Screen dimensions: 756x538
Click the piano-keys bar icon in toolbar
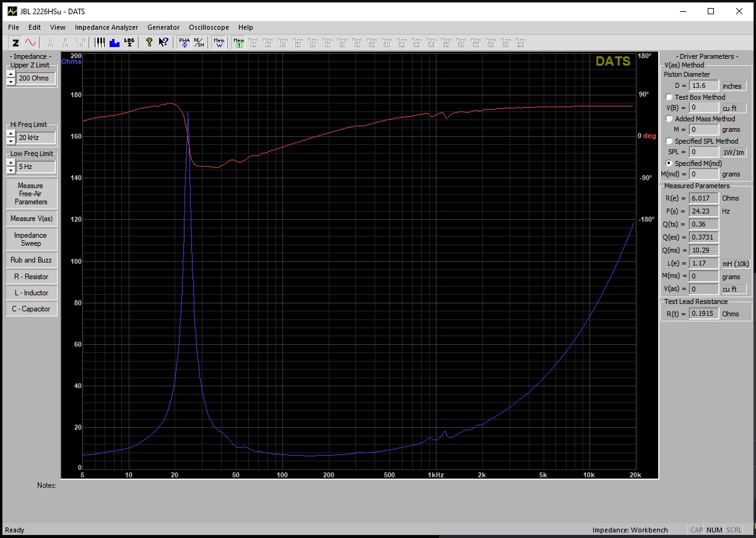(100, 42)
